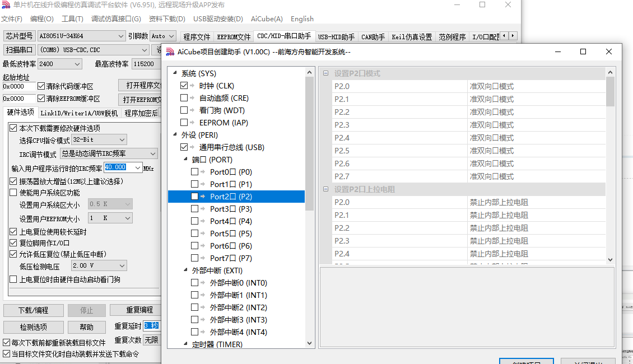Click the 下载/编程 button

coord(33,310)
